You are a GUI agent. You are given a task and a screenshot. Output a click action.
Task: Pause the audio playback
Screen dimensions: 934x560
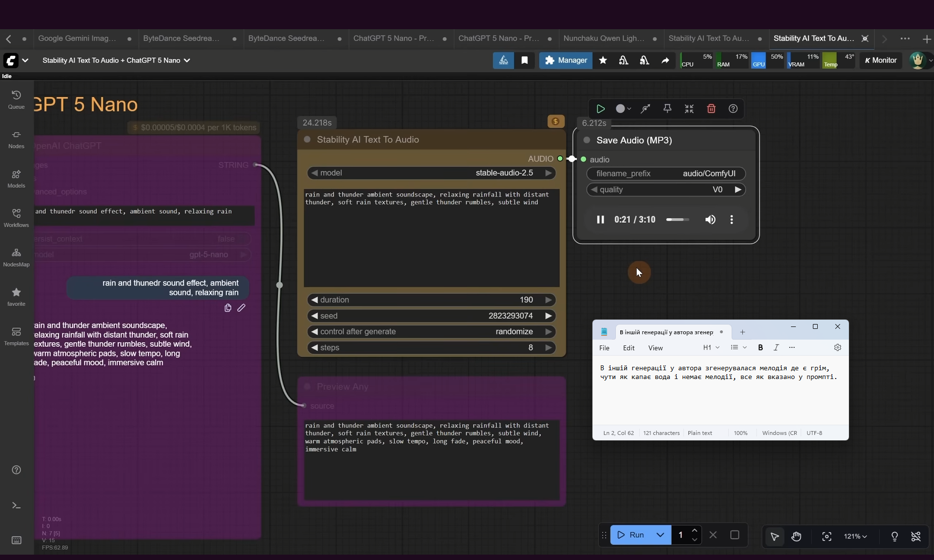tap(600, 219)
